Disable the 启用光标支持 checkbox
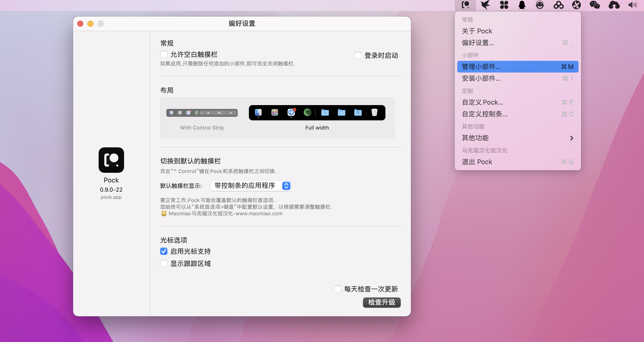Viewport: 644px width, 342px height. pos(164,251)
